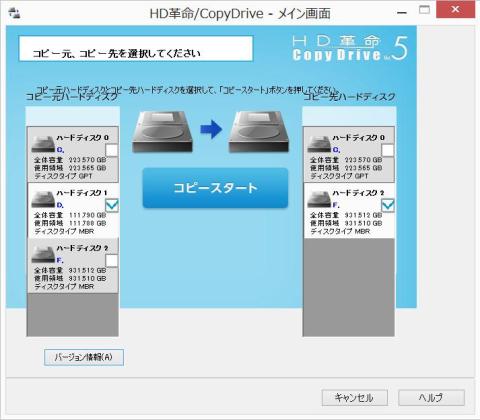Maximize the CopyDrive window
This screenshot has width=480, height=420.
(x=424, y=10)
